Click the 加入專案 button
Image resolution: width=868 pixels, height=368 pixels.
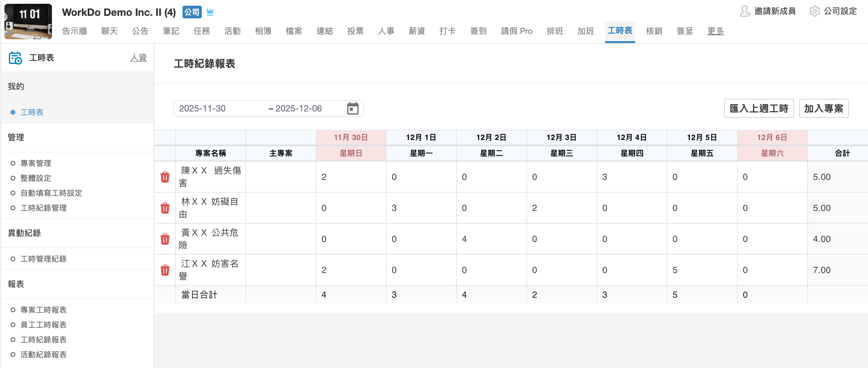(x=823, y=109)
